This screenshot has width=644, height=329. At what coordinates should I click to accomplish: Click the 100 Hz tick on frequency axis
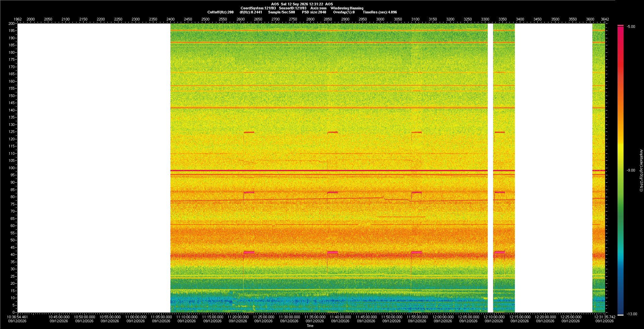click(x=12, y=168)
